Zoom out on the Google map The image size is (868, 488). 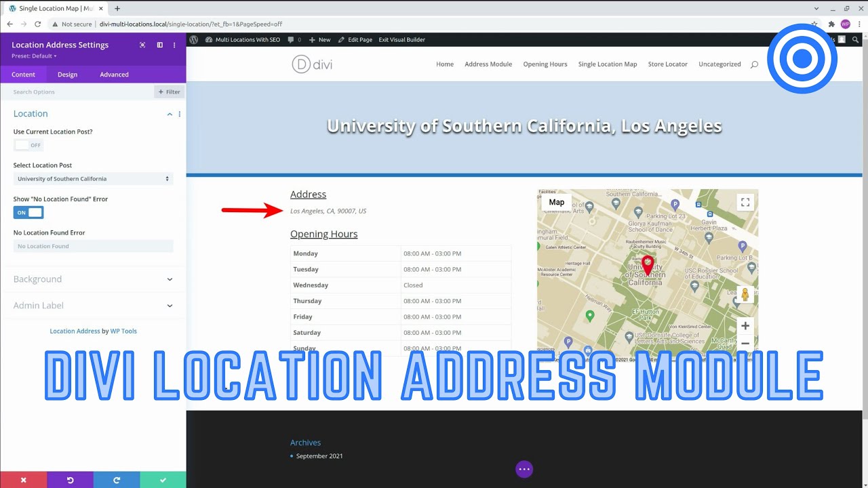745,344
